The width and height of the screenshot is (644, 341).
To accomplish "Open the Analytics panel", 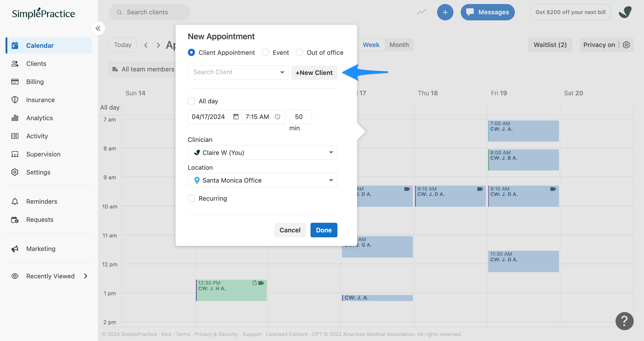I will click(x=39, y=118).
